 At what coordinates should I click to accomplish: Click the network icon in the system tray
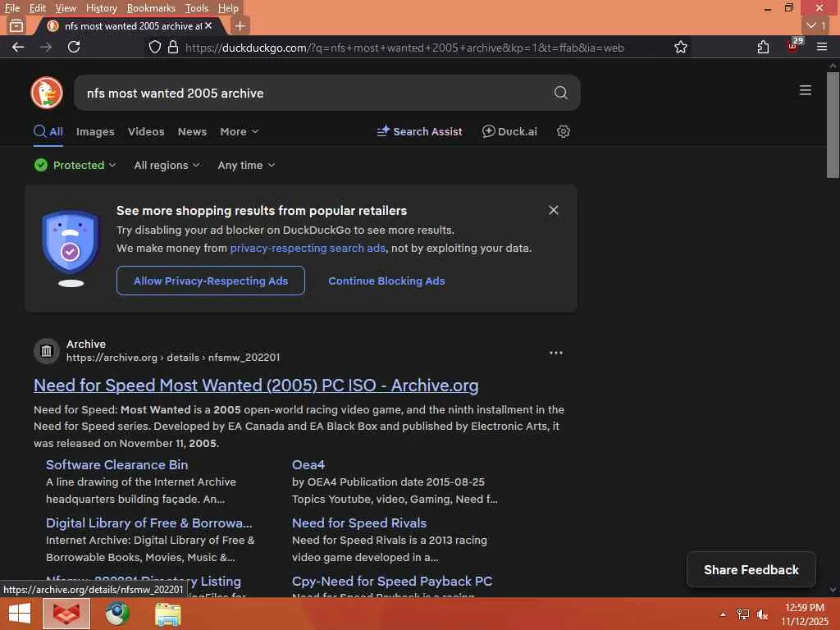(742, 614)
